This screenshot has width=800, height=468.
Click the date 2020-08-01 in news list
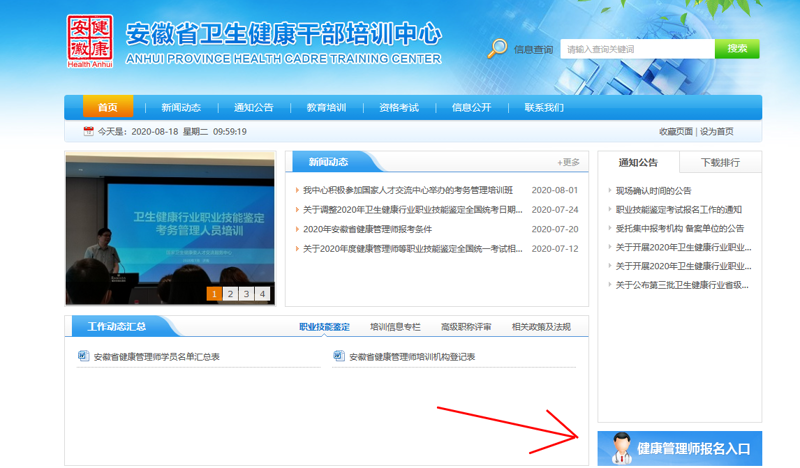(x=555, y=190)
